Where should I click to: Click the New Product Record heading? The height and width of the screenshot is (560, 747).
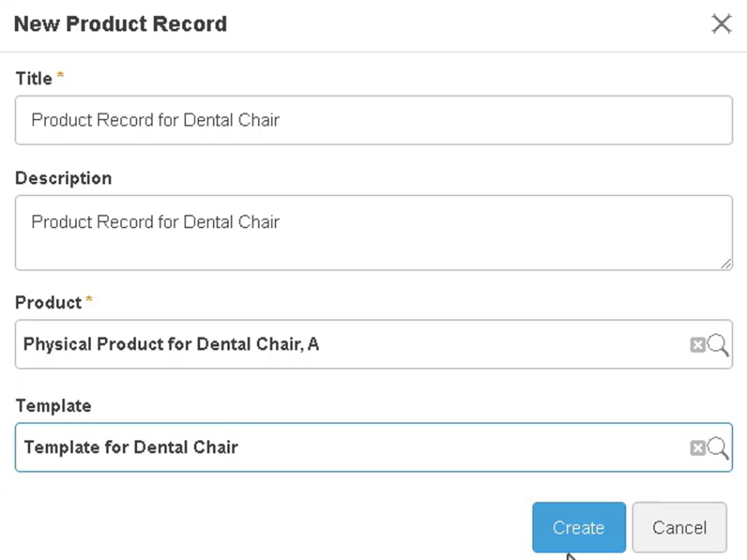point(121,24)
